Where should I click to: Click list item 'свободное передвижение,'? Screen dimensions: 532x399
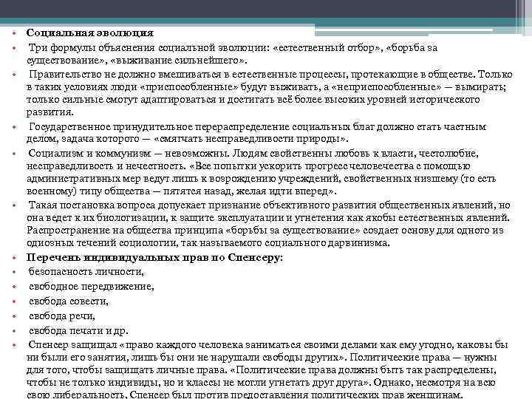(x=92, y=287)
